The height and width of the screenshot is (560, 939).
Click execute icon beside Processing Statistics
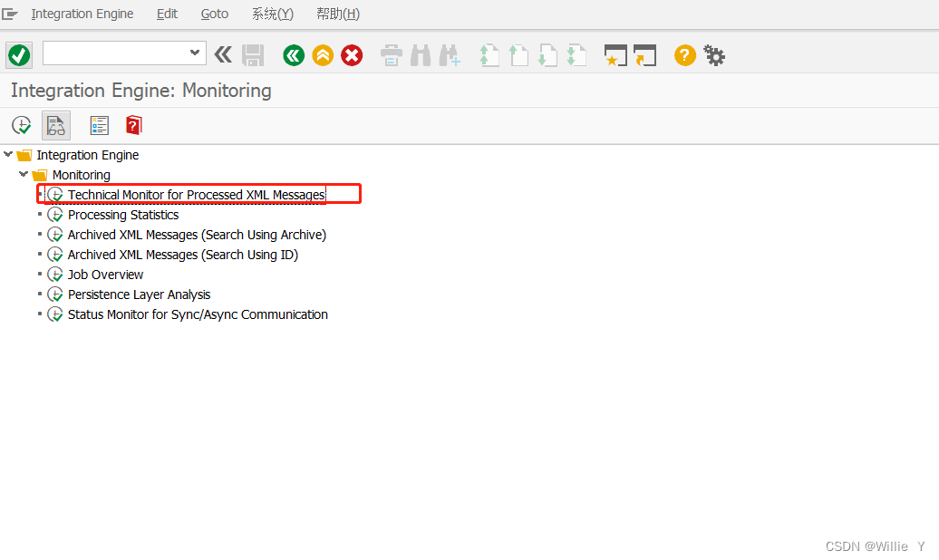tap(55, 215)
